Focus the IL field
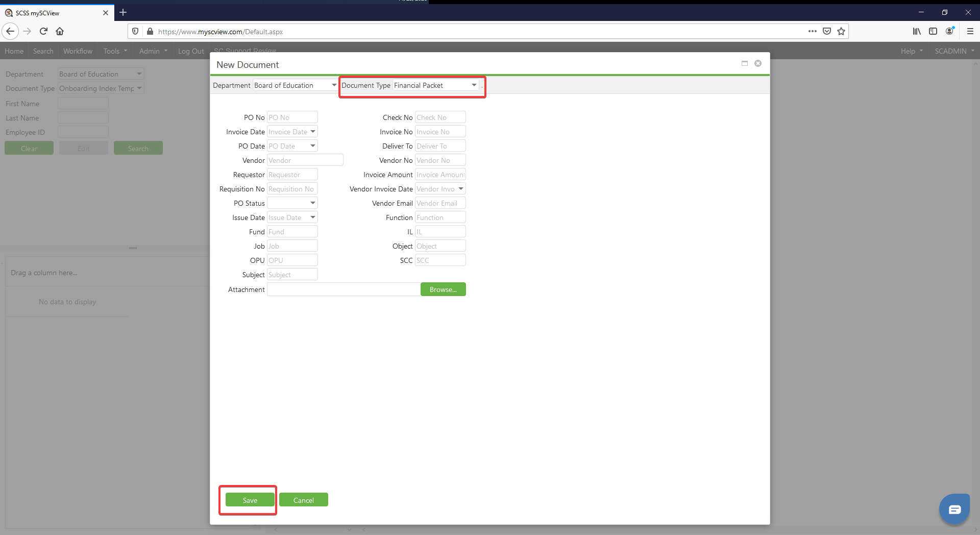The width and height of the screenshot is (980, 535). click(x=440, y=232)
